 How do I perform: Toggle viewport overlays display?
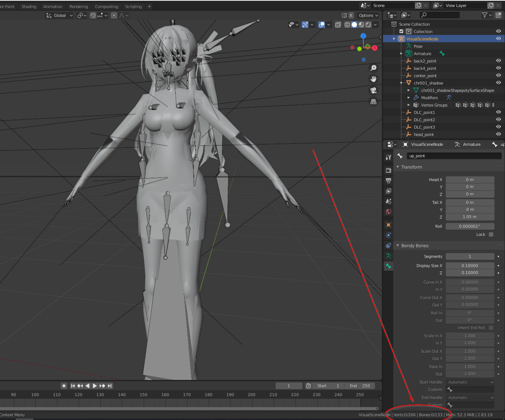[x=321, y=24]
